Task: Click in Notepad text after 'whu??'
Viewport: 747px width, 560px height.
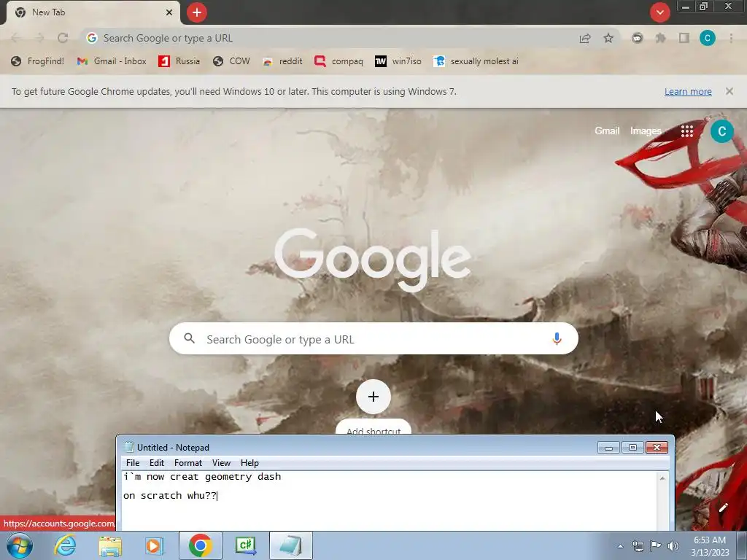Action: 218,496
